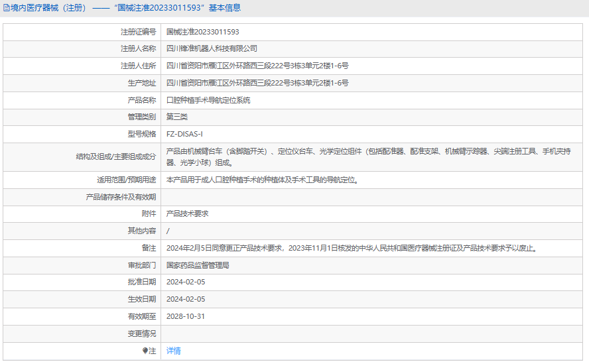Open the 详情 link

(x=174, y=351)
